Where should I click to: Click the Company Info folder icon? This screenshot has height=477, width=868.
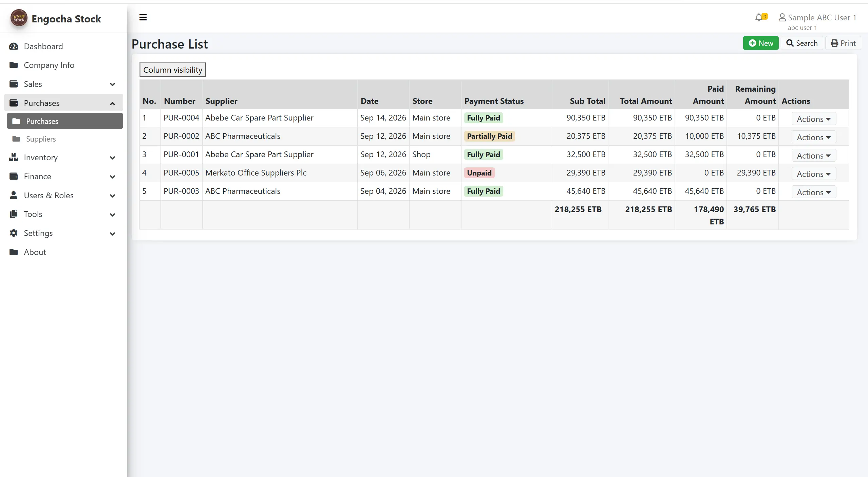pos(14,65)
